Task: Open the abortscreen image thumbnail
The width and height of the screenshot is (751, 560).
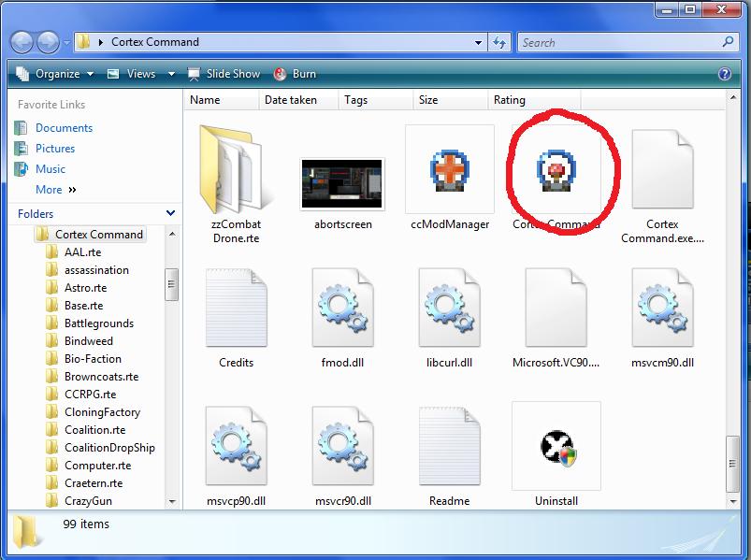Action: point(342,182)
